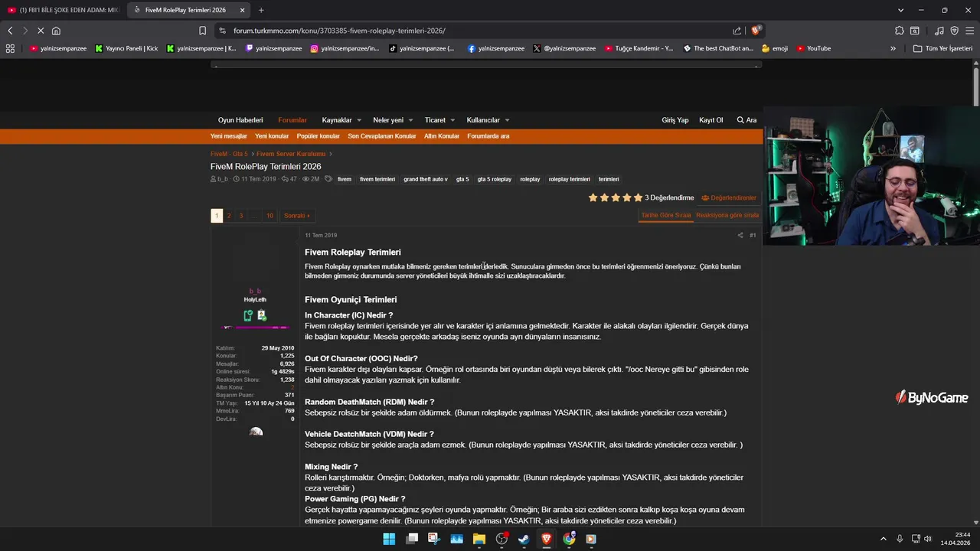Go to page 10 of the thread

(x=269, y=216)
